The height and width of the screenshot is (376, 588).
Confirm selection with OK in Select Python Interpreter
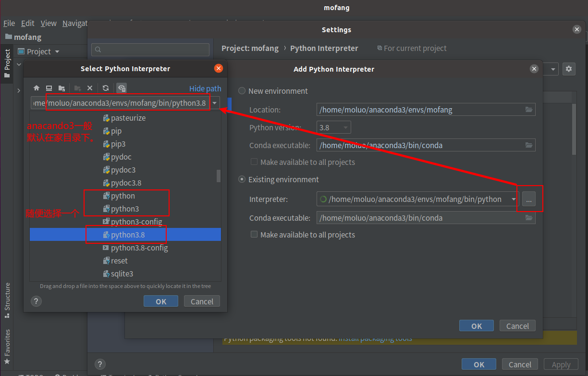tap(161, 301)
